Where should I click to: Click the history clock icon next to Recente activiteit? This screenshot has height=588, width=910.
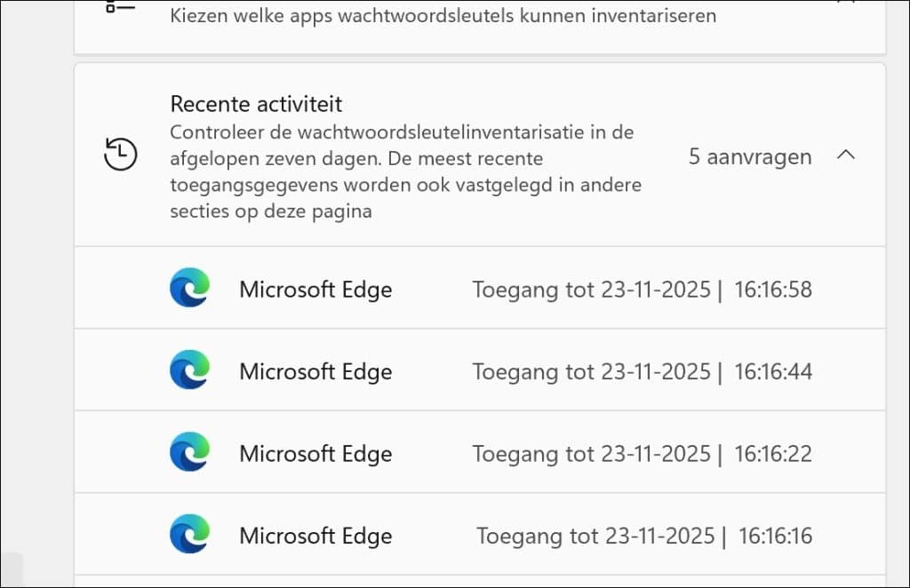click(x=120, y=155)
